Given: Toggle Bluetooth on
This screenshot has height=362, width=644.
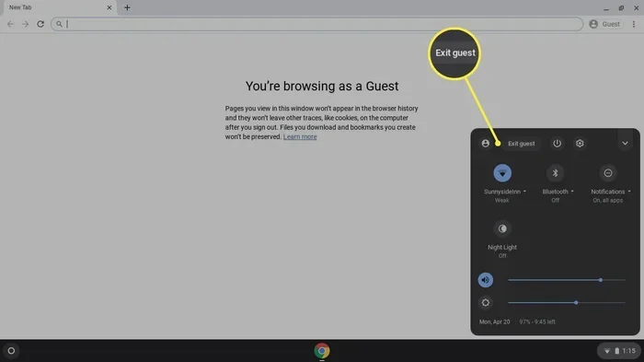Looking at the screenshot, I should pyautogui.click(x=555, y=173).
